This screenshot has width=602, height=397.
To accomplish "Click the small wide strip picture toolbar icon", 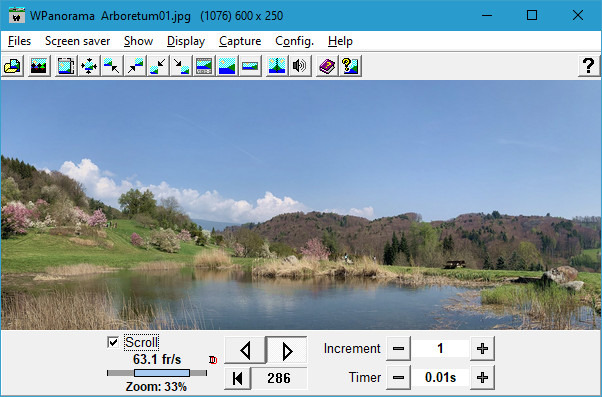I will click(250, 66).
